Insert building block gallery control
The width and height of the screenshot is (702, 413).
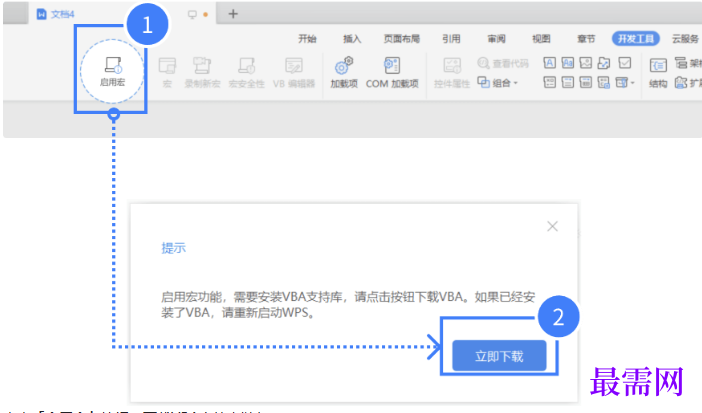(604, 63)
